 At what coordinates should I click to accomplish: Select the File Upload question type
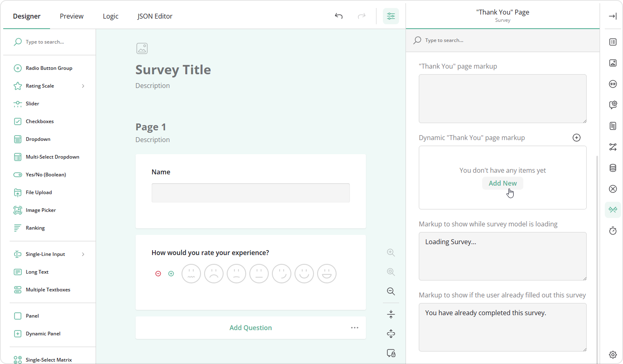[x=38, y=192]
